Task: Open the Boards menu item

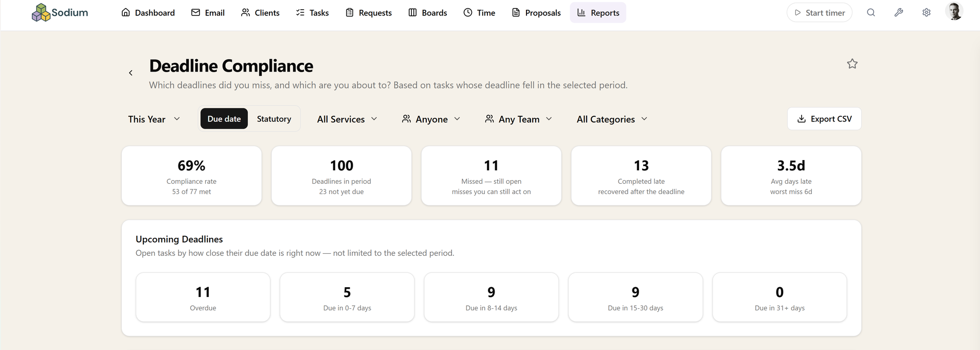Action: coord(428,12)
